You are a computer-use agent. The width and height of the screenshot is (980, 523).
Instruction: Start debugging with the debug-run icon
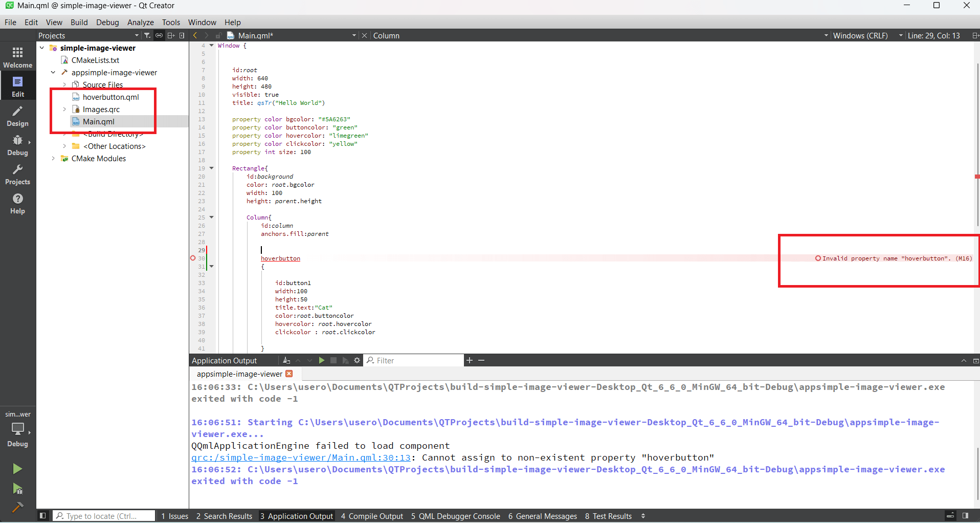17,489
